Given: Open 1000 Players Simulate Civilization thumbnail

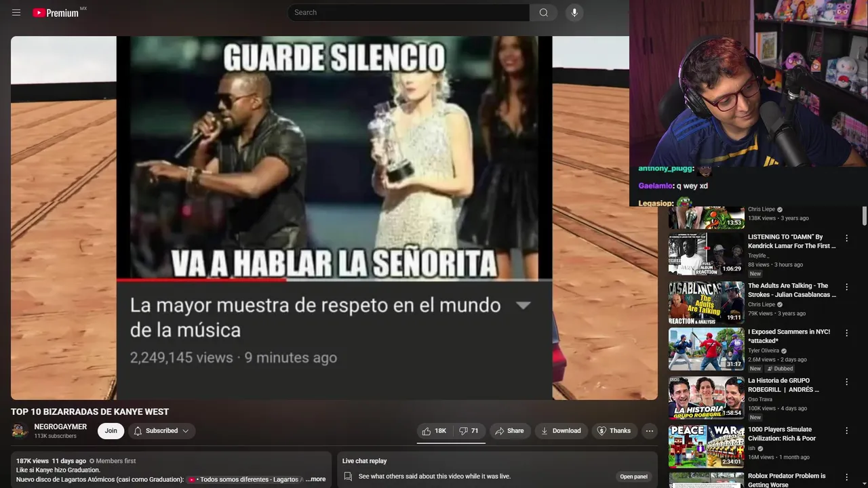Looking at the screenshot, I should click(706, 447).
